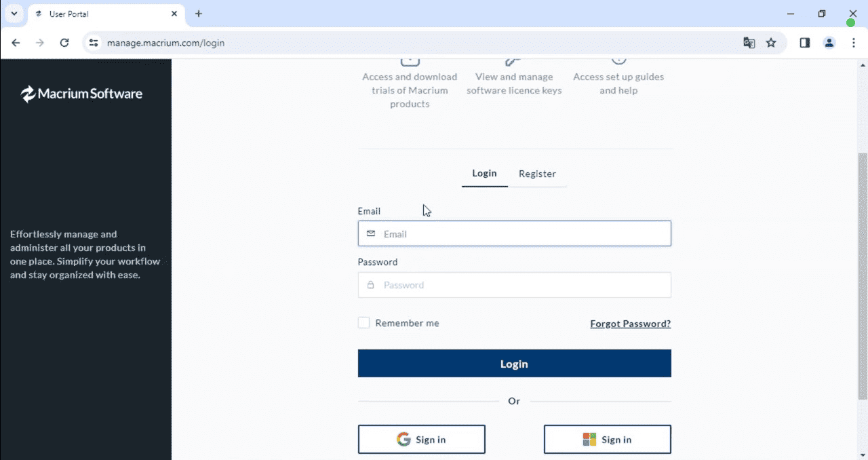This screenshot has height=460, width=868.
Task: Minimize the Chrome window
Action: coord(791,14)
